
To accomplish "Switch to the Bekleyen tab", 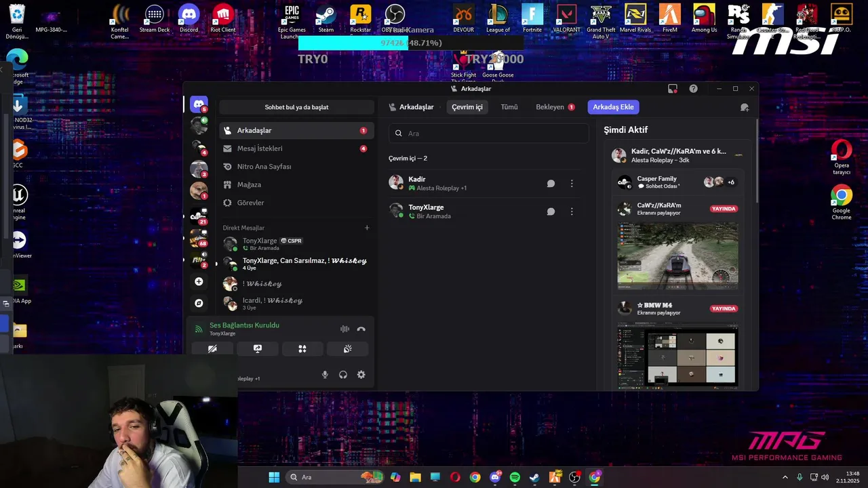I will point(555,107).
